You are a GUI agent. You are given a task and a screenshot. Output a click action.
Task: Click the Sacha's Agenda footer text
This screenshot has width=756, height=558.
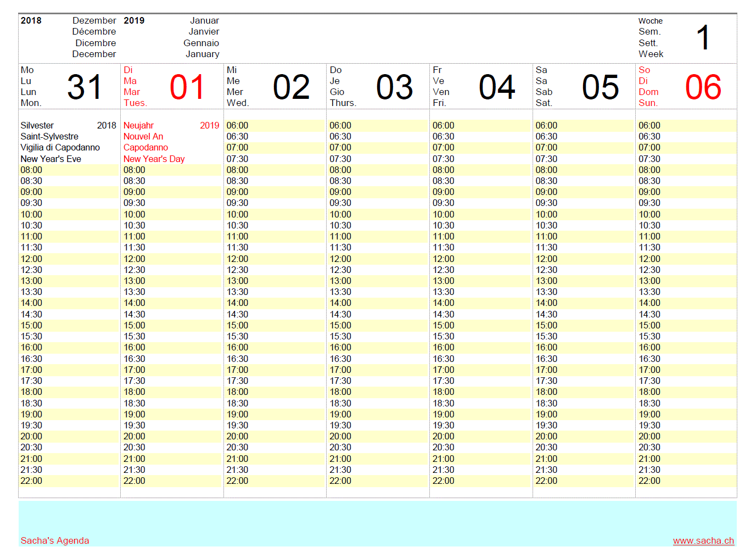click(x=55, y=540)
